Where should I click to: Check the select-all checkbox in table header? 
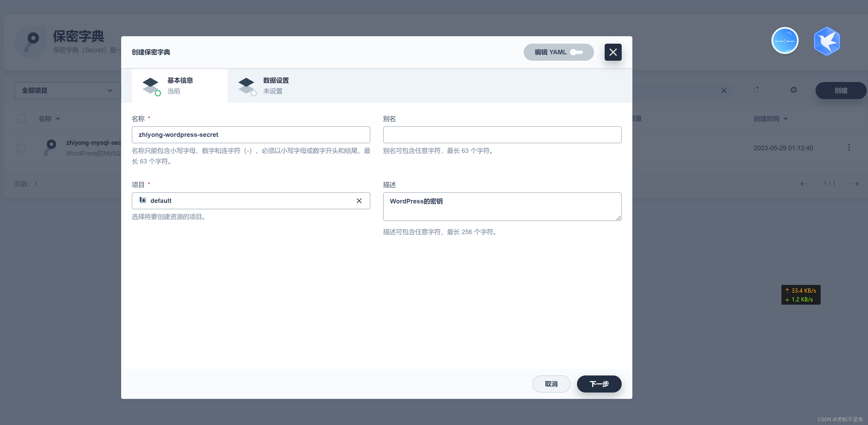click(21, 119)
